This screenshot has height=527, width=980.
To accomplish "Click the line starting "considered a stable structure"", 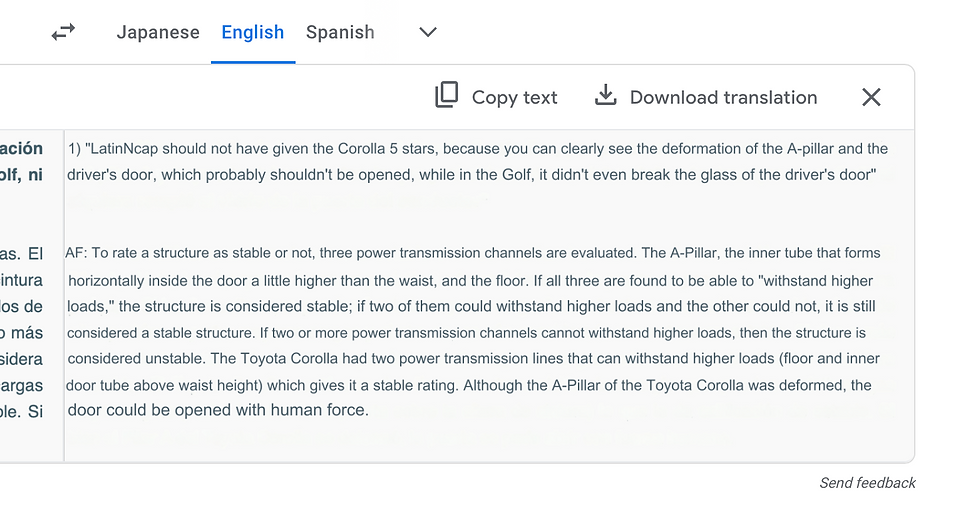I will (x=466, y=332).
